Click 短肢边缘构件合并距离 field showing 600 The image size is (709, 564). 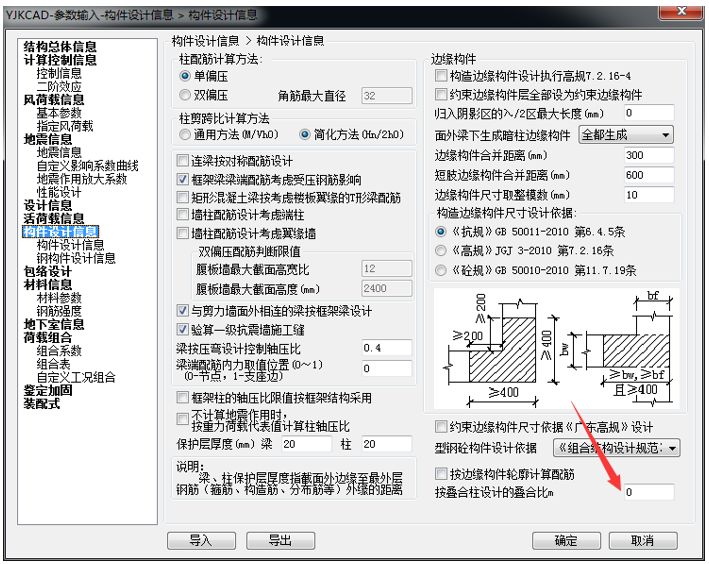(649, 175)
